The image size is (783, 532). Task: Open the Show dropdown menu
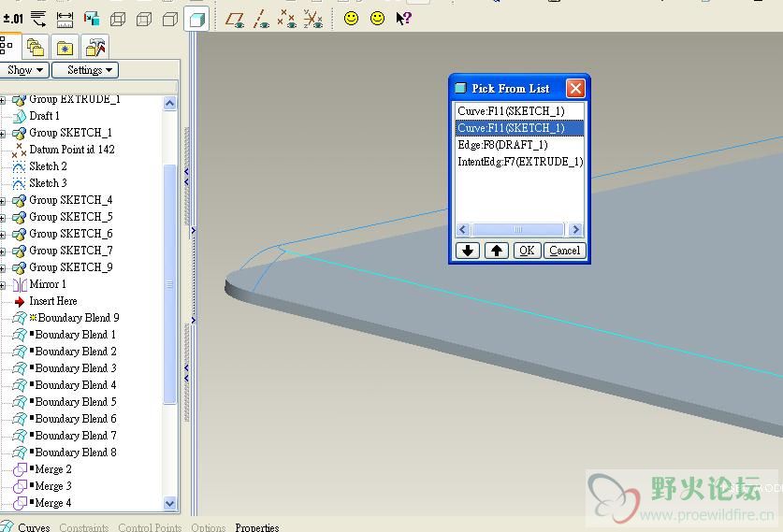(24, 70)
